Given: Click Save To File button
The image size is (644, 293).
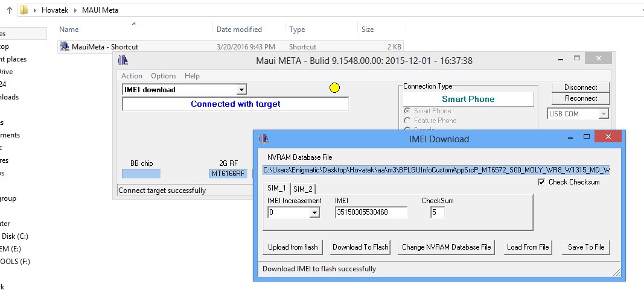Looking at the screenshot, I should pos(586,247).
